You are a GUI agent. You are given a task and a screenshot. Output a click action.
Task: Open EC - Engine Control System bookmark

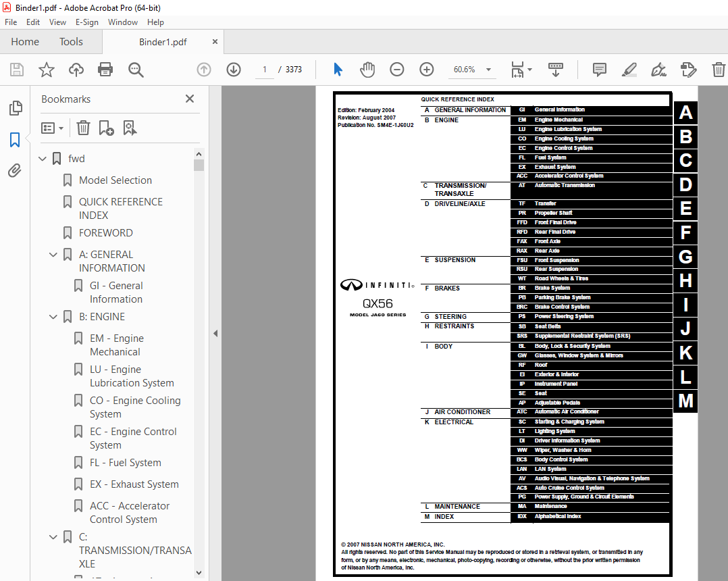pyautogui.click(x=133, y=438)
